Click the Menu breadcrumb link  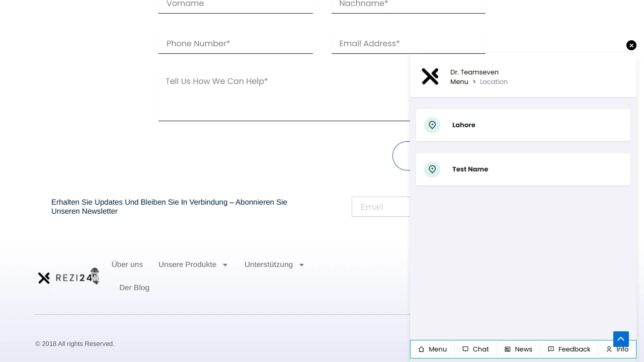point(459,82)
